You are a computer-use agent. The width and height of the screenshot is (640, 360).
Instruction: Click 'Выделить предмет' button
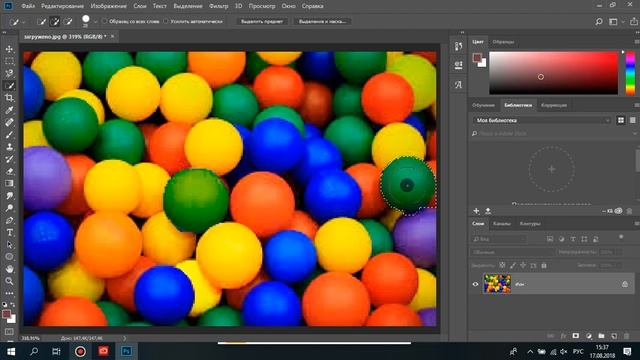pos(262,21)
